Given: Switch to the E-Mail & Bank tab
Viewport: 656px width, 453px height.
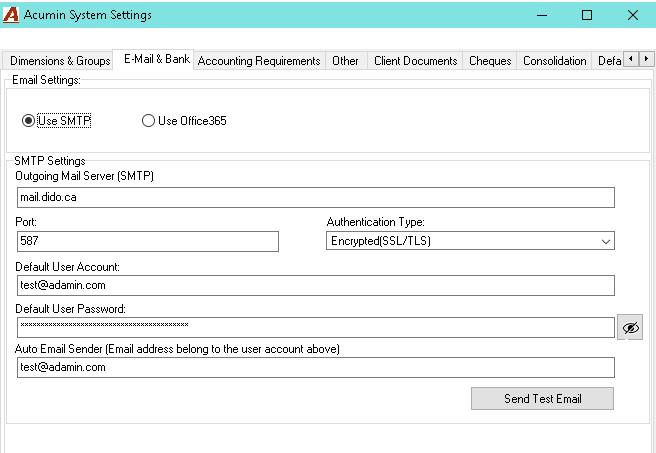Looking at the screenshot, I should pyautogui.click(x=154, y=59).
